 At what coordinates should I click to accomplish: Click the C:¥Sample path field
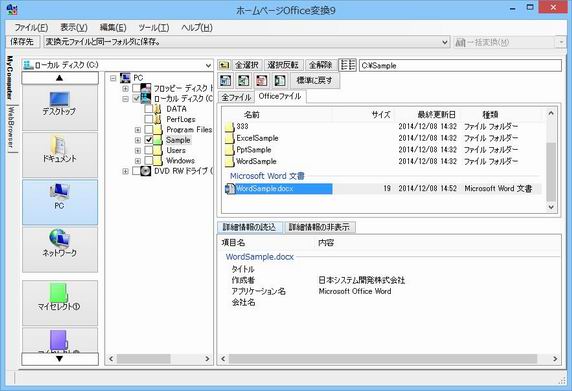point(460,66)
